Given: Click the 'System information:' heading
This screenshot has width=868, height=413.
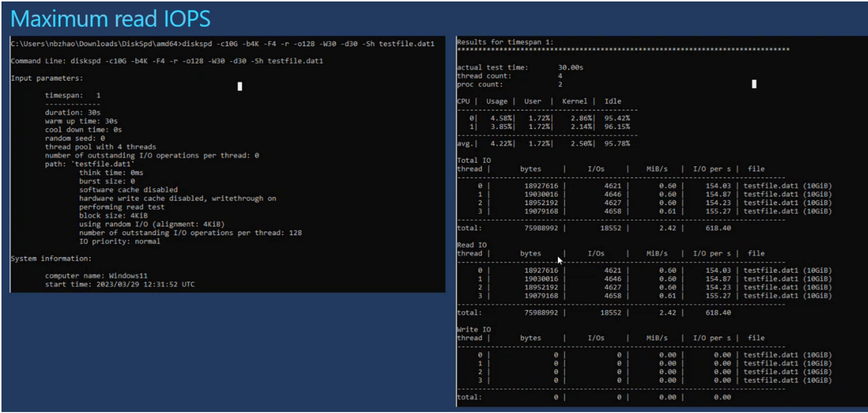Looking at the screenshot, I should pos(51,259).
